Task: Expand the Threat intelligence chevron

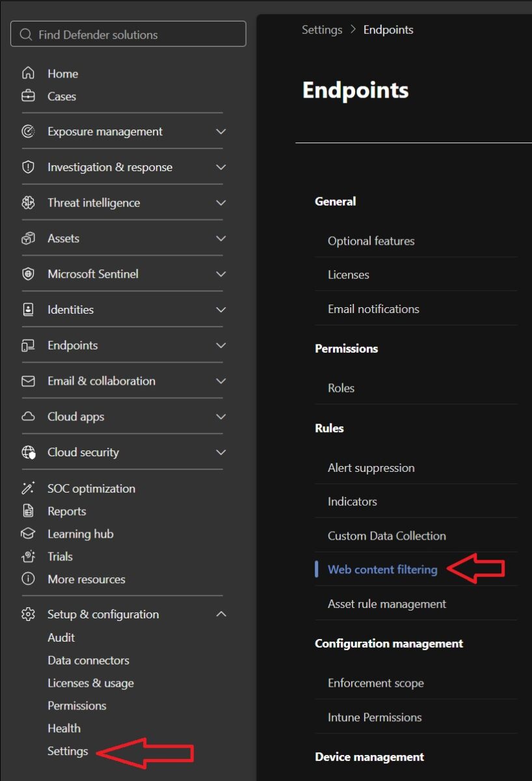Action: pyautogui.click(x=221, y=202)
